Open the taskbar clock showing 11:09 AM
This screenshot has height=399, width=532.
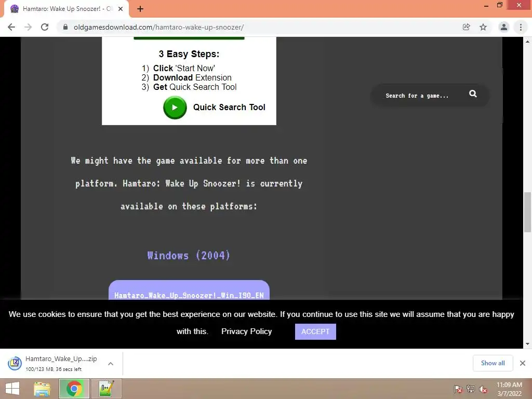click(509, 389)
